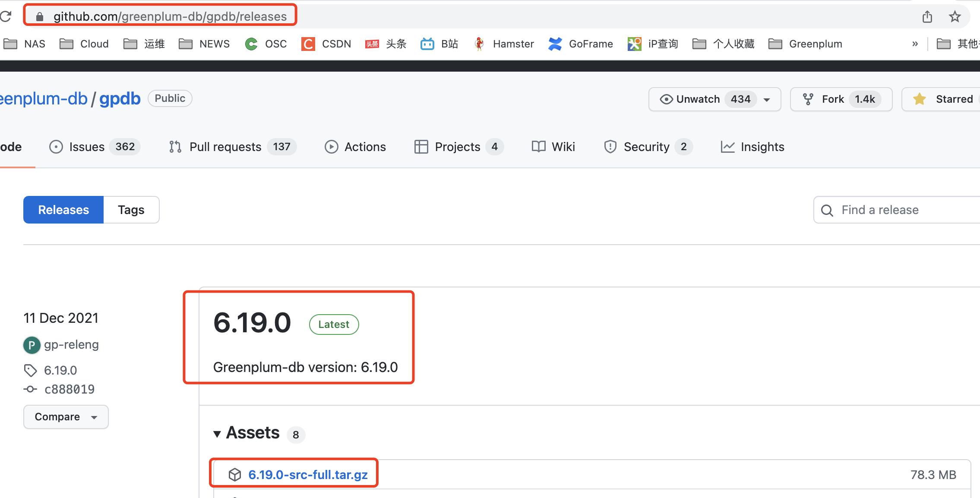Click the eye icon next to Unwatch

[x=666, y=99]
